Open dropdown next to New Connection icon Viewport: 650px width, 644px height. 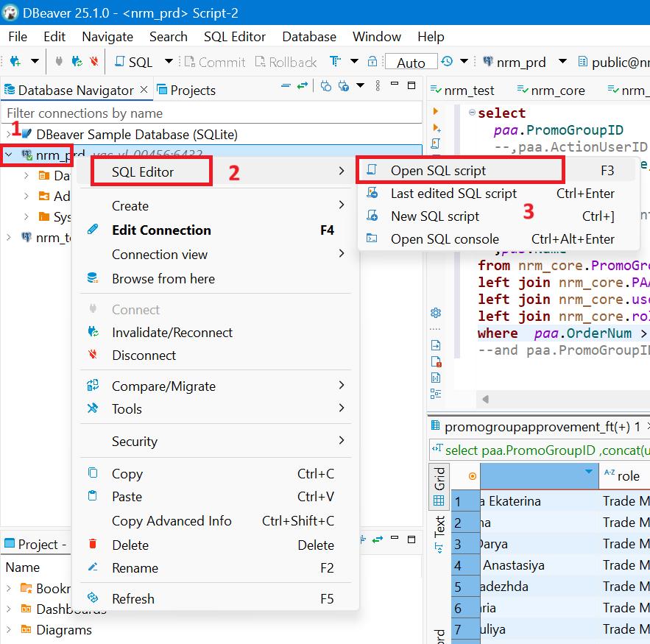35,61
